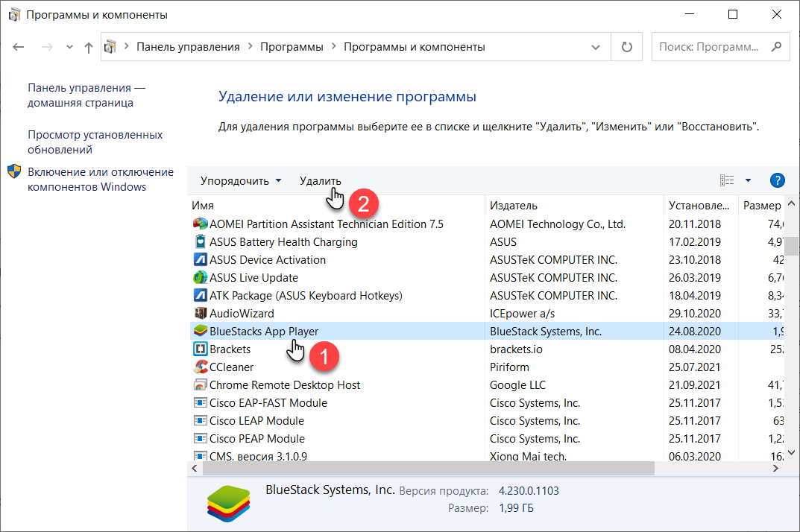This screenshot has width=800, height=532.
Task: Go forward with the right arrow
Action: [47, 47]
